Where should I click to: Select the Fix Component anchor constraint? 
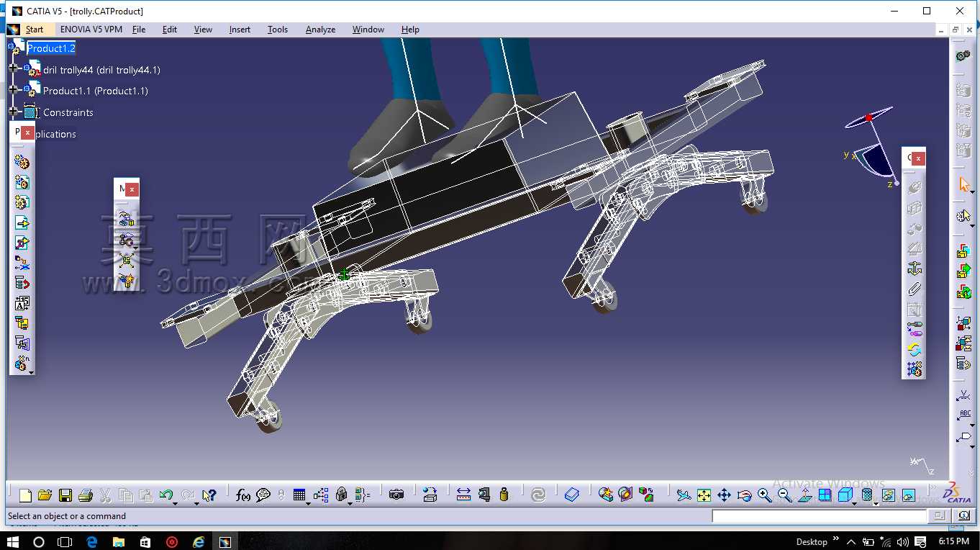pyautogui.click(x=914, y=269)
